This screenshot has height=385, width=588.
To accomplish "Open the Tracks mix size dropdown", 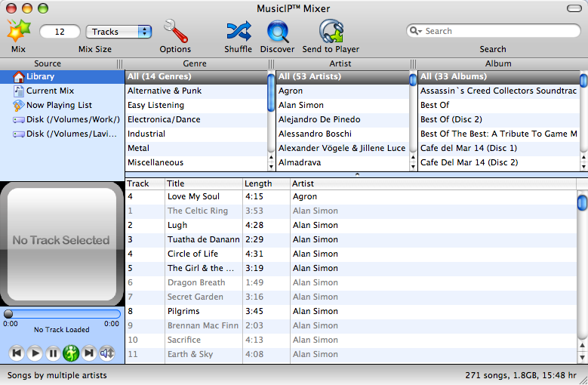I will point(119,32).
